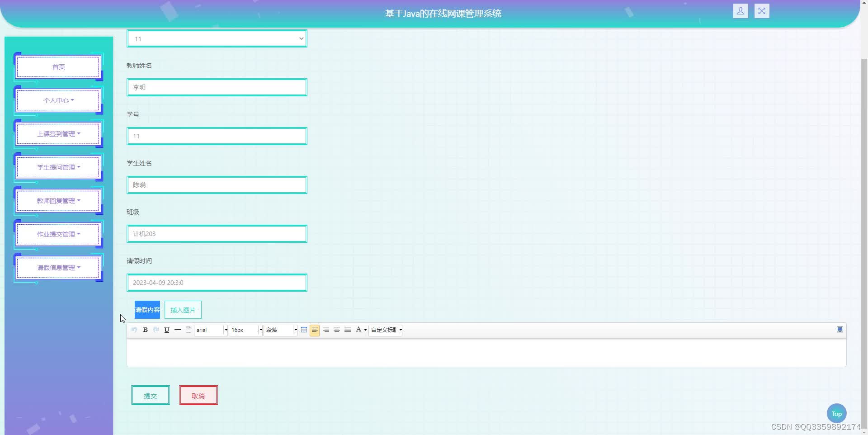Center align text in editor
Screen dimensions: 868x435
click(337, 330)
